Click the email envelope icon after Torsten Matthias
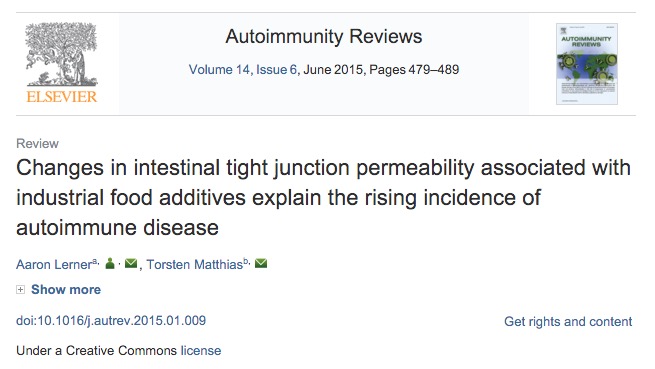 261,263
